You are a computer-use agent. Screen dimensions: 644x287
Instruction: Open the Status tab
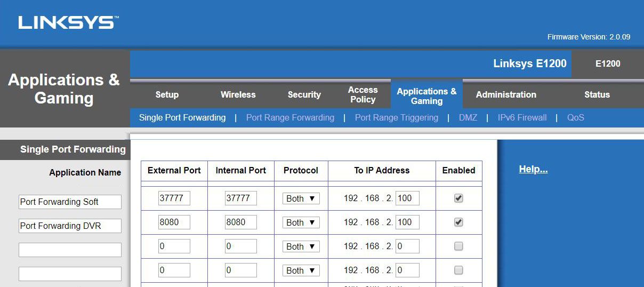pyautogui.click(x=597, y=94)
